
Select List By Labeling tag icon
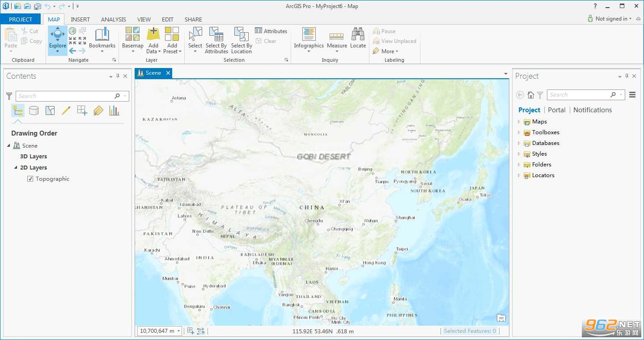click(x=98, y=110)
